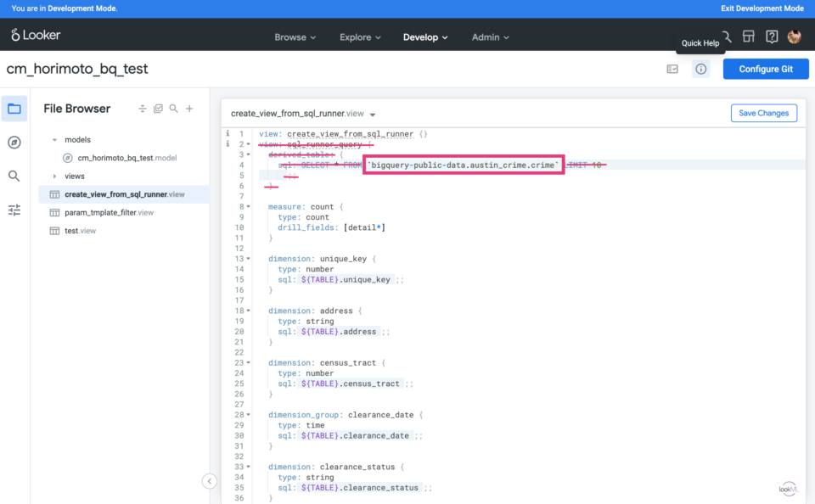Toggle bulk edit checkbox icon in File Browser
815x504 pixels.
pyautogui.click(x=158, y=109)
